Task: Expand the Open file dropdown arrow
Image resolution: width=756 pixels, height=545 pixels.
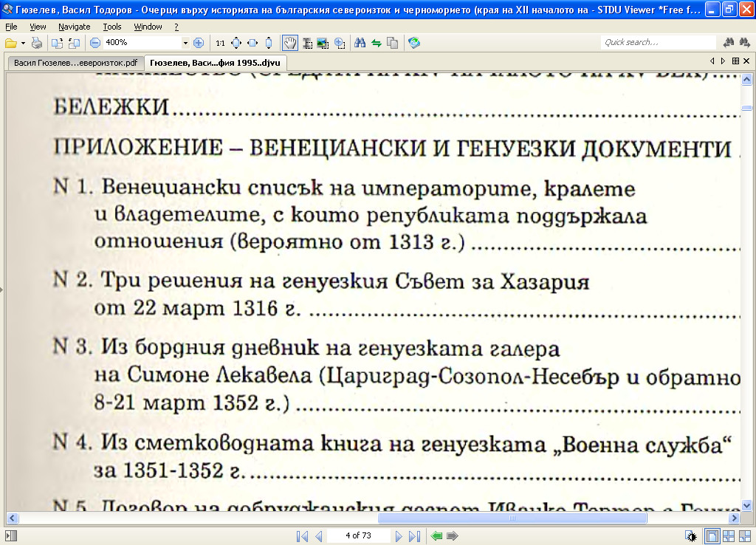Action: 23,43
